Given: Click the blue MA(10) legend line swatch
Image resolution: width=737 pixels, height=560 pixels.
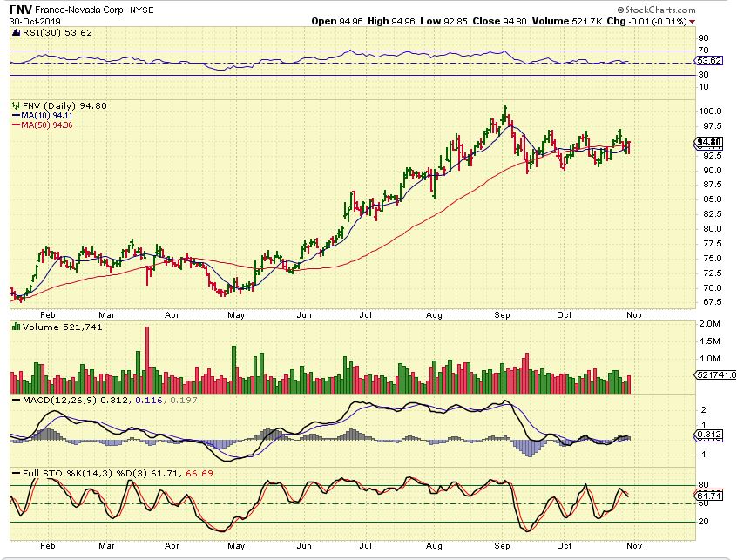Looking at the screenshot, I should [x=16, y=116].
